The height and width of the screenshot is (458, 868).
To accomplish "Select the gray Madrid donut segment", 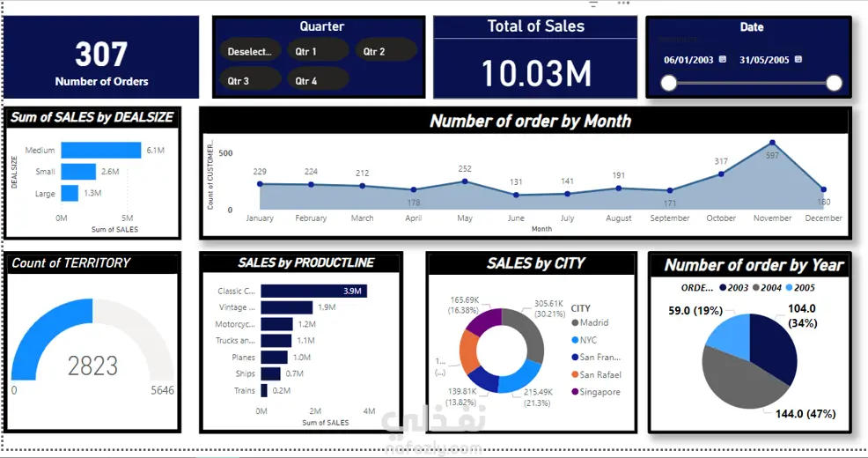I will 529,332.
